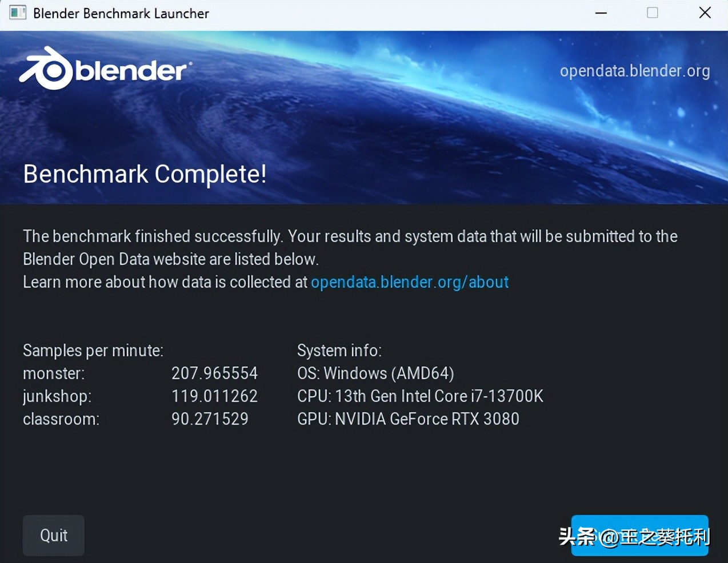
Task: Click the opendata.blender.org text in the banner
Action: (x=635, y=71)
